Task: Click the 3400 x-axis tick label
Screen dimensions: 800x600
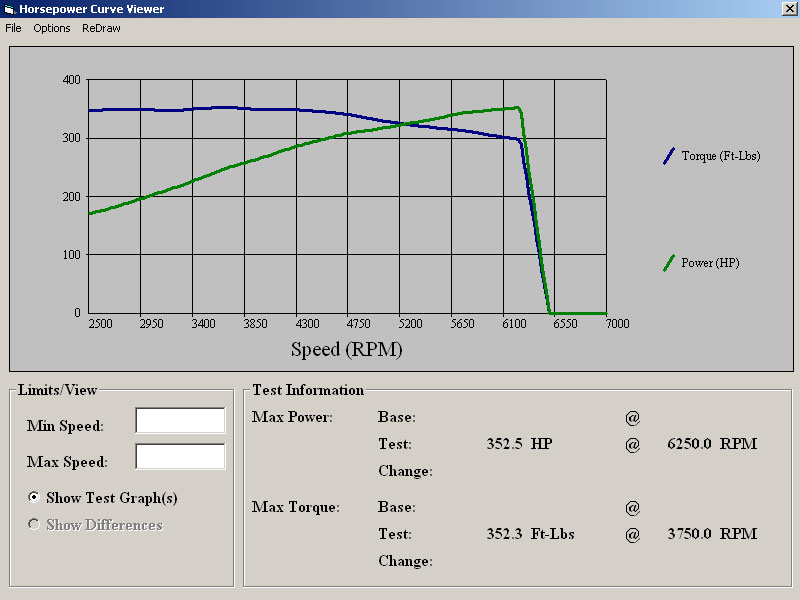Action: [x=203, y=324]
